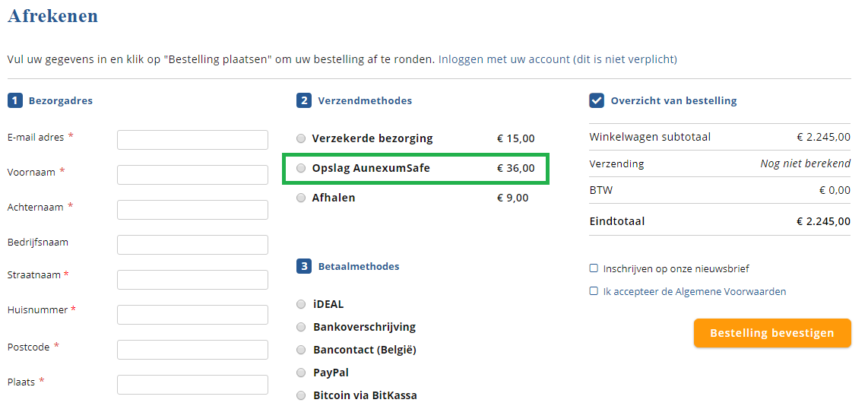The width and height of the screenshot is (868, 406).
Task: Click the step 2 Verzendmethodes number icon
Action: coord(304,100)
